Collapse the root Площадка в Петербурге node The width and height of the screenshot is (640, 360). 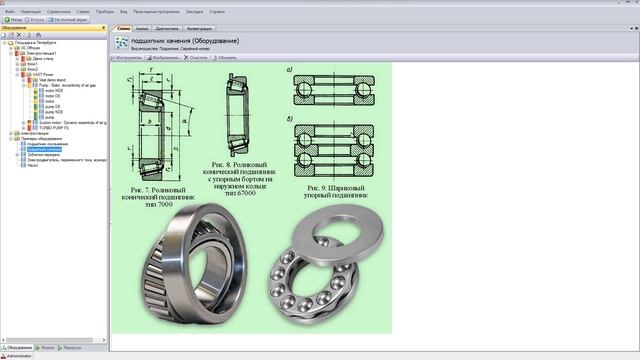[4, 42]
